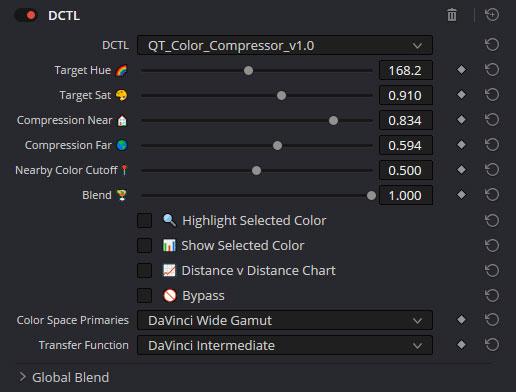Reset the Target Sat value
Screen dimensions: 516x392
click(x=492, y=95)
